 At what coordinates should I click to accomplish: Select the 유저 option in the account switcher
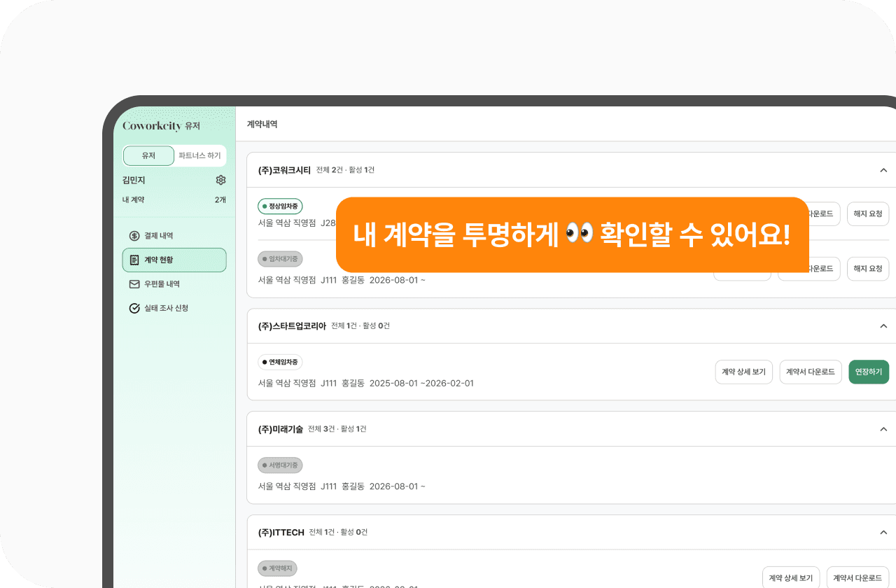point(148,156)
